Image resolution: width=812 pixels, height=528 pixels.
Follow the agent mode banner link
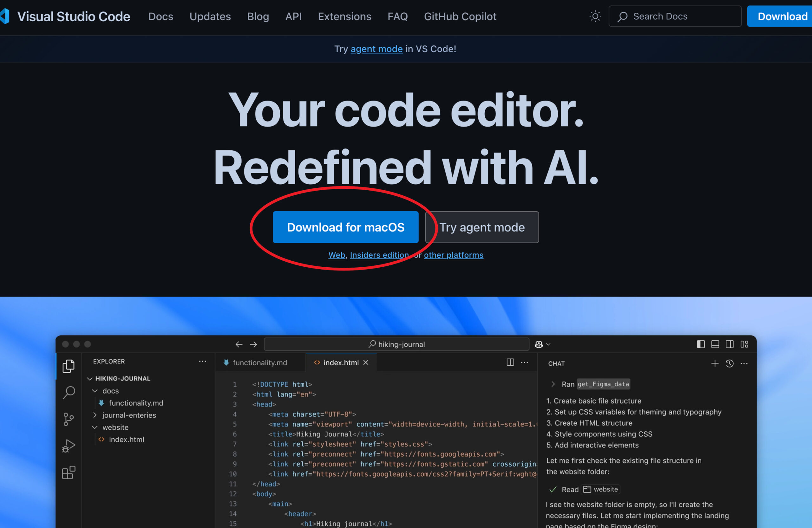[x=377, y=49]
